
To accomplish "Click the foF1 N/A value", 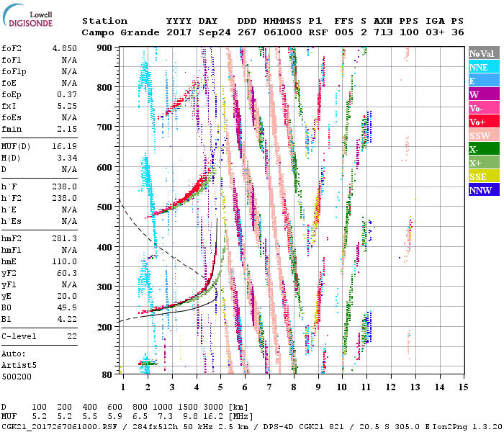I will pyautogui.click(x=69, y=60).
